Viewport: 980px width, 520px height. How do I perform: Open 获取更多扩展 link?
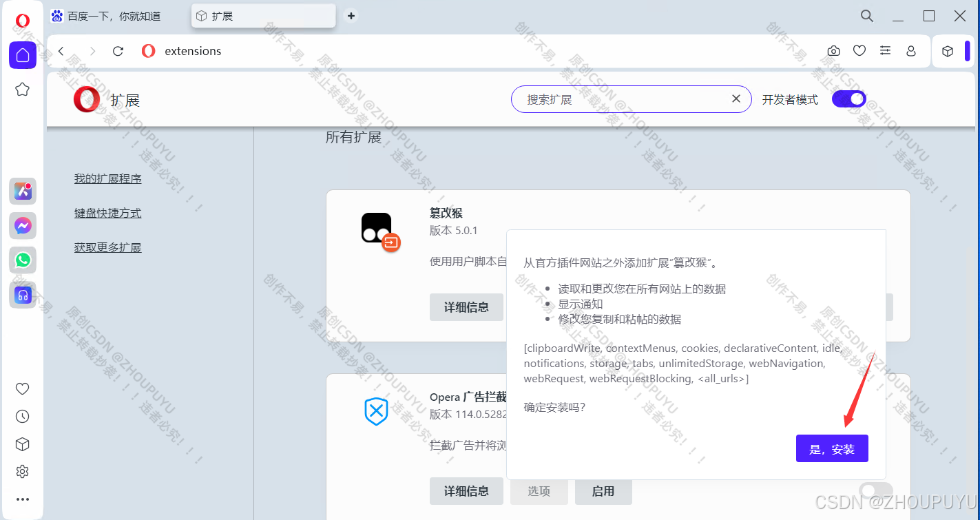tap(108, 248)
